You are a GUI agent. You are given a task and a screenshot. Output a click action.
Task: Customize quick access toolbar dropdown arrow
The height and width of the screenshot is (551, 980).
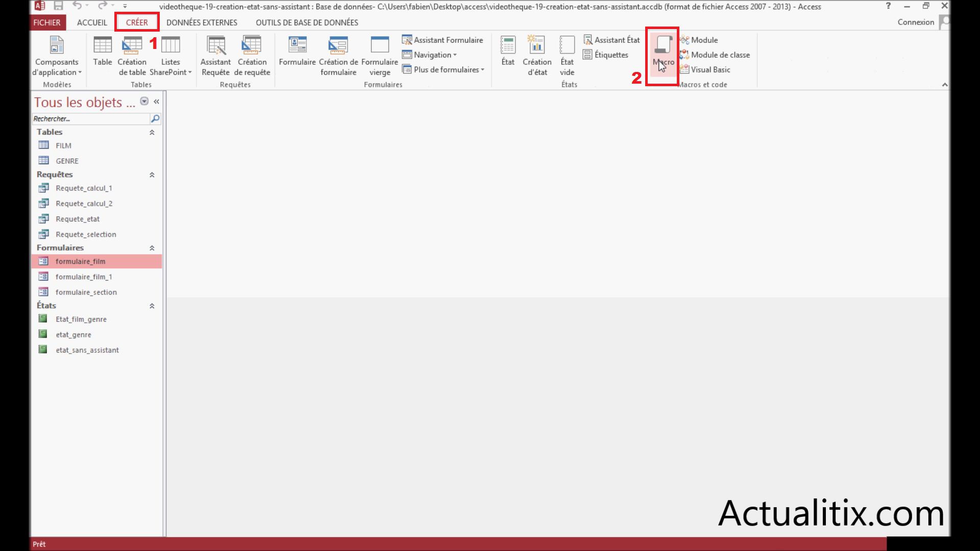tap(125, 6)
